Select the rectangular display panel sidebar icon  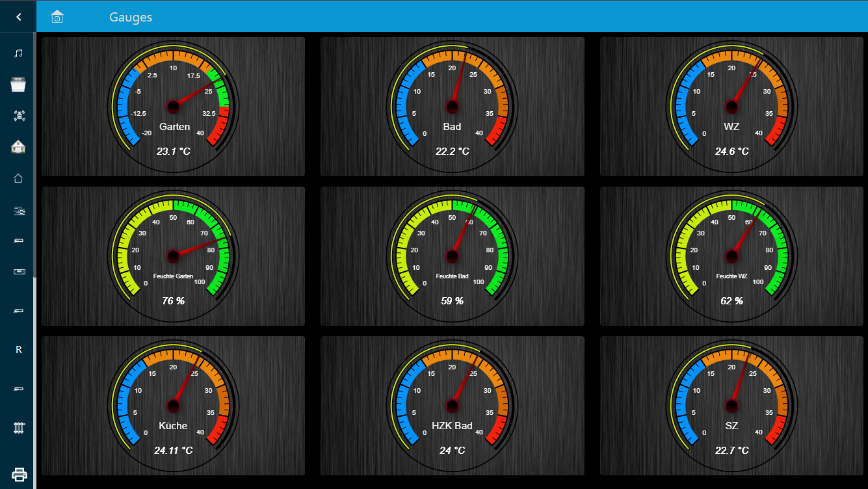(x=18, y=272)
